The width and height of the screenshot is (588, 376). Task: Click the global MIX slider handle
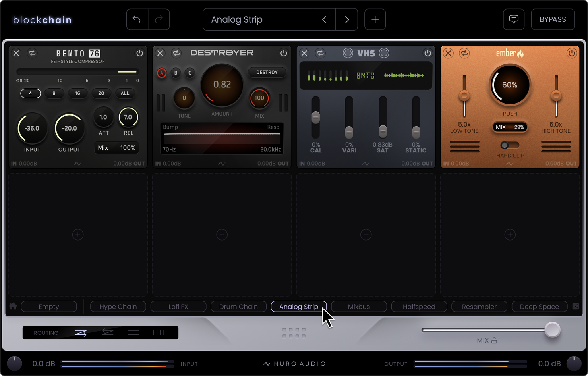pyautogui.click(x=552, y=330)
